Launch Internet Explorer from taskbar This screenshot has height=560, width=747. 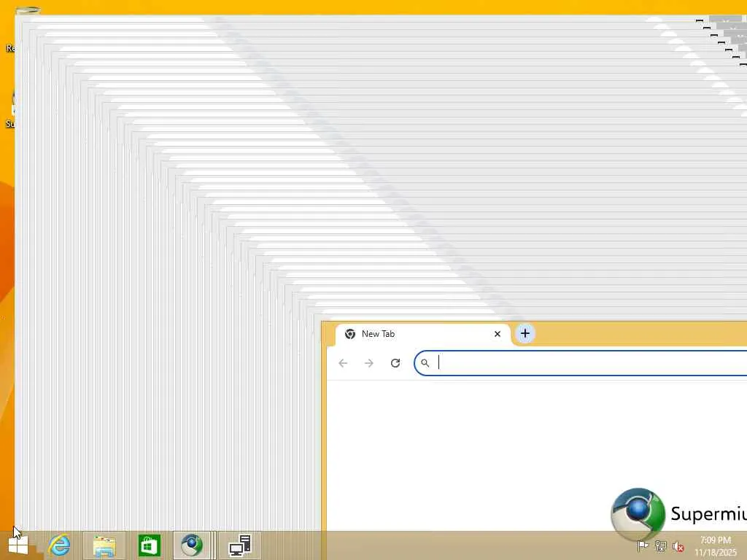click(60, 545)
